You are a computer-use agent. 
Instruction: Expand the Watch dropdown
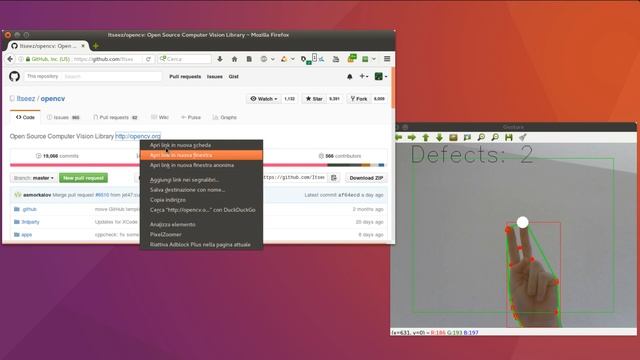point(264,99)
